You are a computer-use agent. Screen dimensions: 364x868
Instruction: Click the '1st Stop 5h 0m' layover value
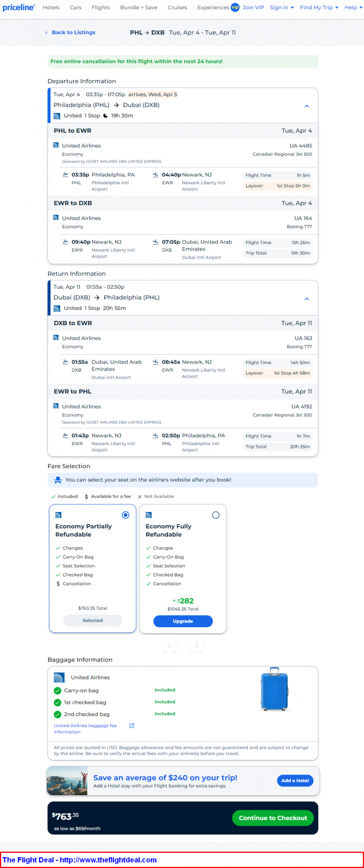(x=293, y=186)
